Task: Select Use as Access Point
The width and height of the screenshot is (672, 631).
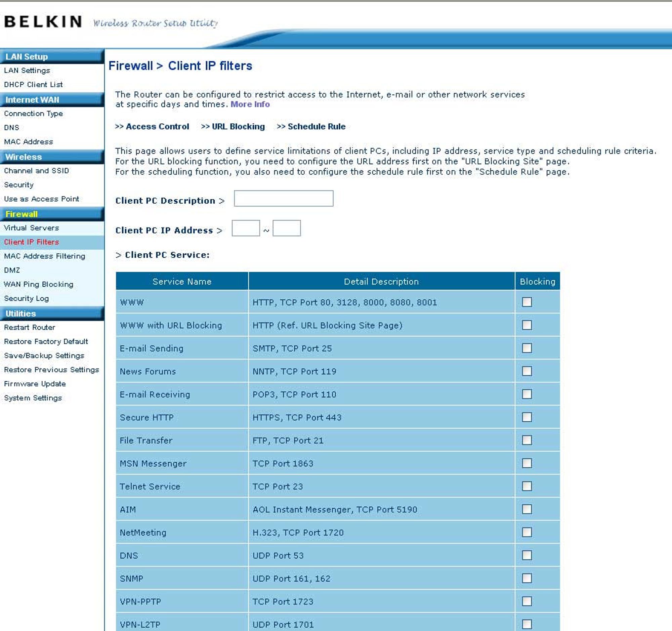Action: (x=41, y=199)
